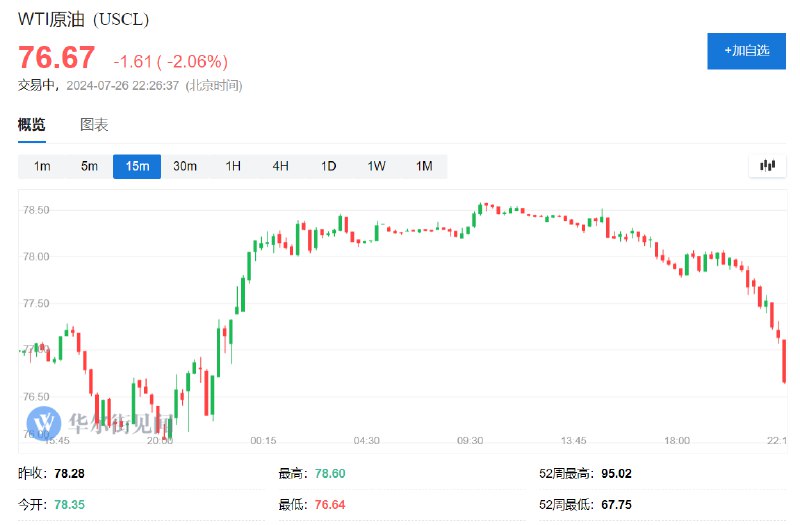Click the 78.50 price axis label
This screenshot has height=525, width=800.
point(36,210)
